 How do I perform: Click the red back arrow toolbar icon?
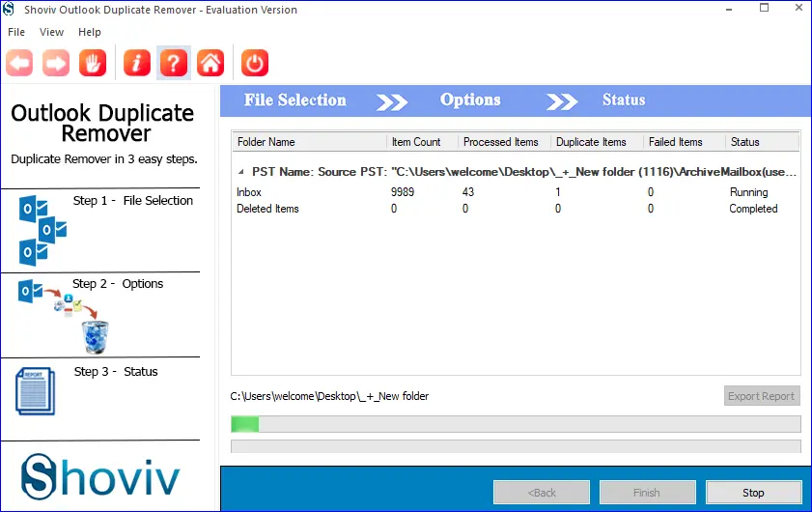click(19, 63)
